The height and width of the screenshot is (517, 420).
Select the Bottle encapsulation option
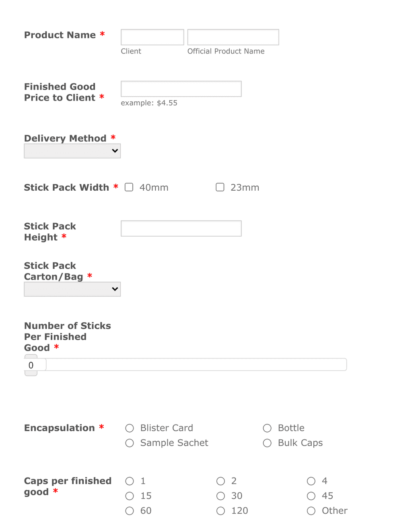click(267, 428)
